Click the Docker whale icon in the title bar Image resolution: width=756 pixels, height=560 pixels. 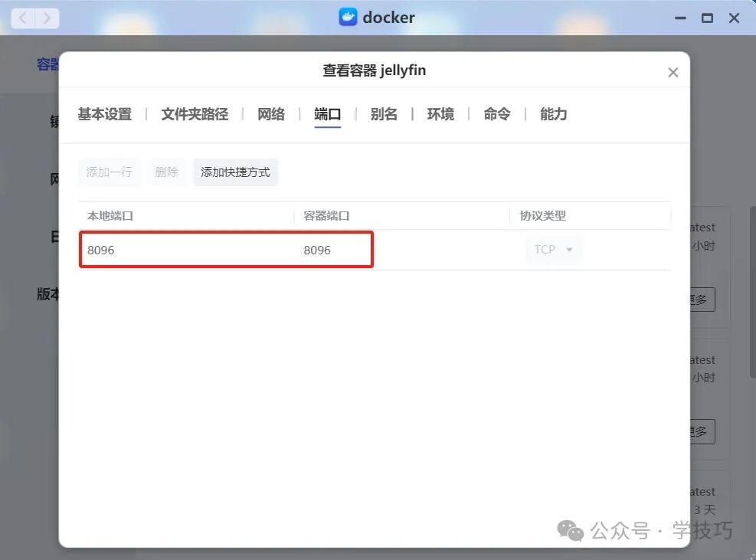(x=349, y=18)
